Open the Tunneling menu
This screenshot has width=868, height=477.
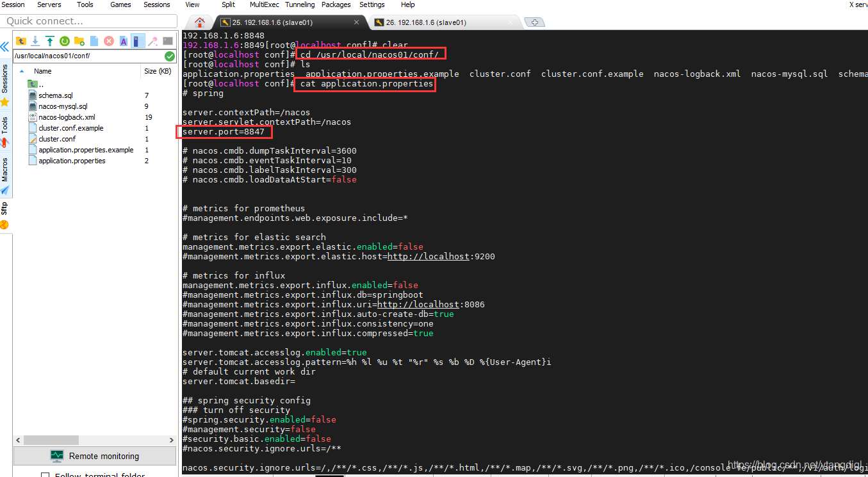300,4
